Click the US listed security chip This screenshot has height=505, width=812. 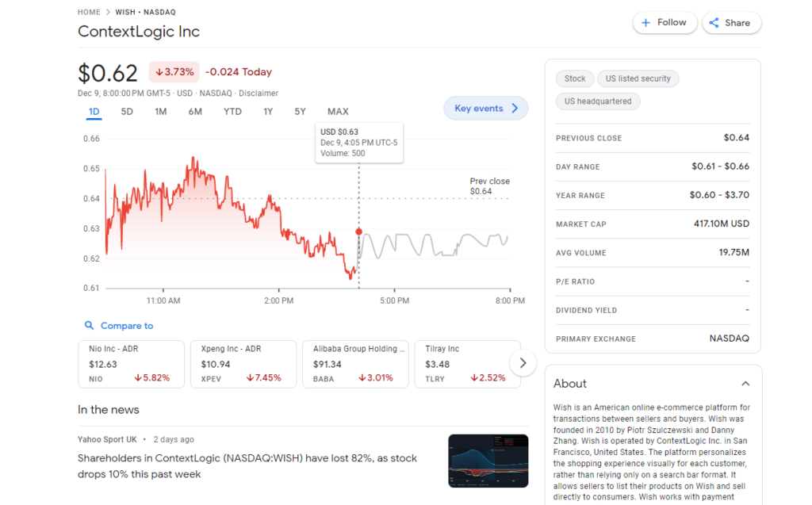click(638, 78)
